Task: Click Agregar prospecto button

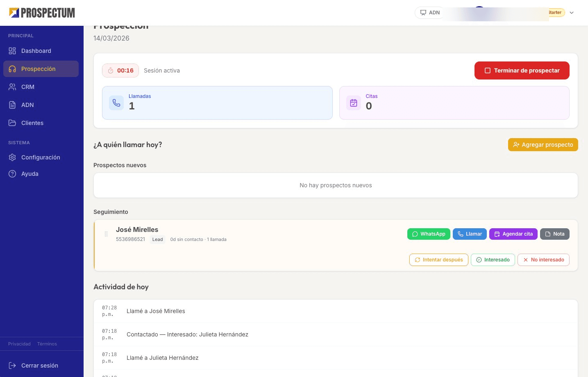Action: (x=543, y=145)
